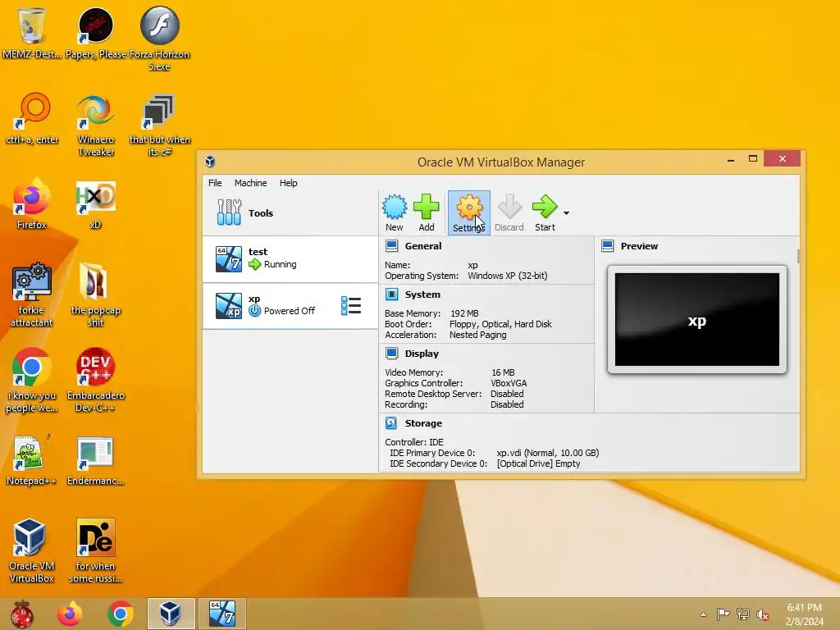The width and height of the screenshot is (840, 630).
Task: Expand the Start button dropdown arrow
Action: [x=566, y=213]
